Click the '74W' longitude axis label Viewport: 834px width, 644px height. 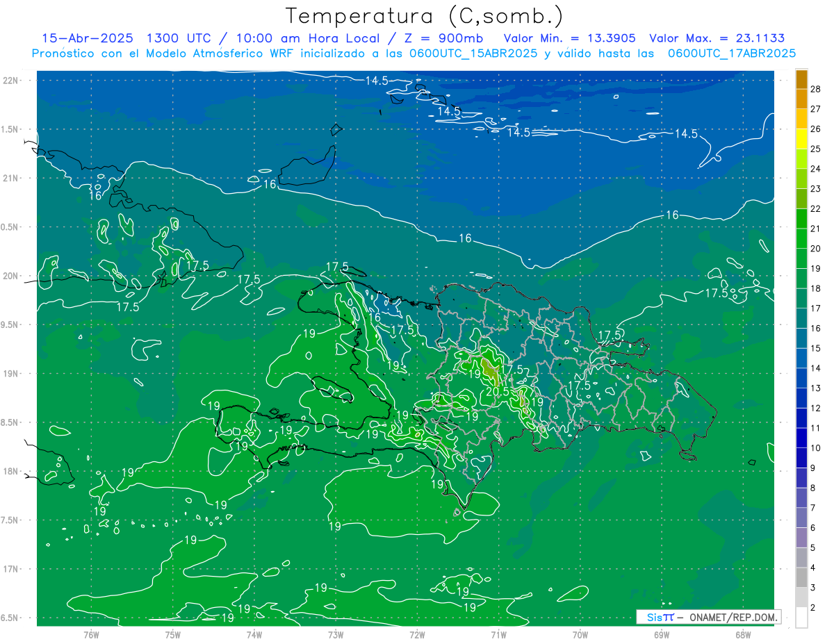(254, 634)
